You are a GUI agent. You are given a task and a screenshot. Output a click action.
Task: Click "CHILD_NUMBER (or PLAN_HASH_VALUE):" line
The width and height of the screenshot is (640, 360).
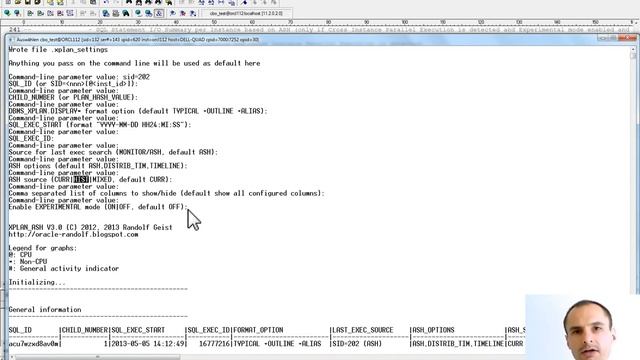(x=73, y=98)
